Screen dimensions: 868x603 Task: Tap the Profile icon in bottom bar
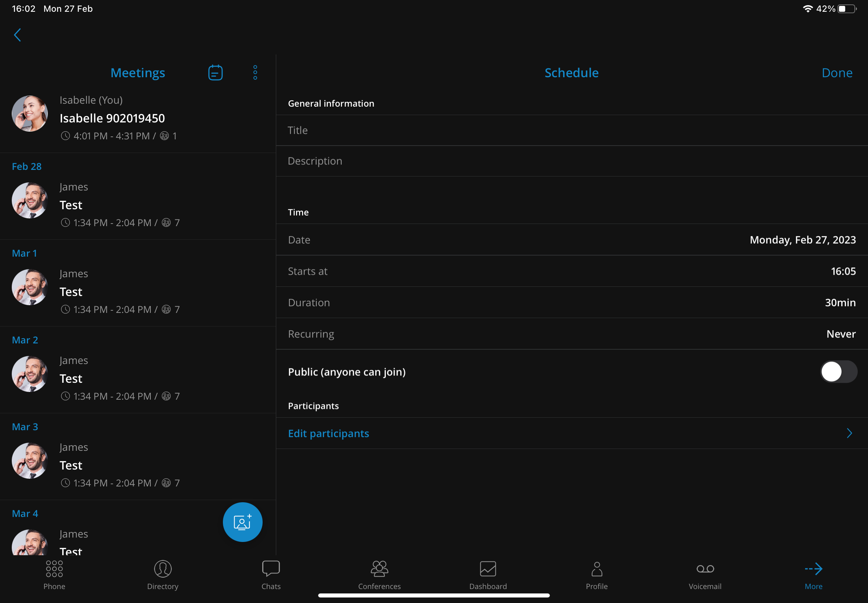click(596, 575)
